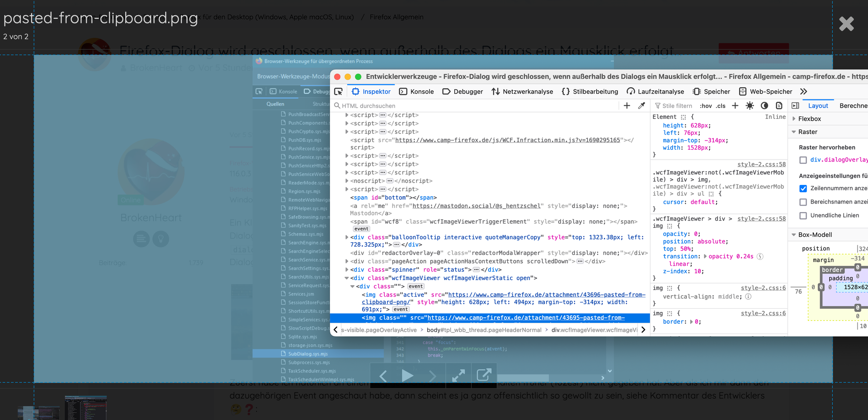The width and height of the screenshot is (868, 420).
Task: Start the slideshow with play button
Action: (x=407, y=376)
